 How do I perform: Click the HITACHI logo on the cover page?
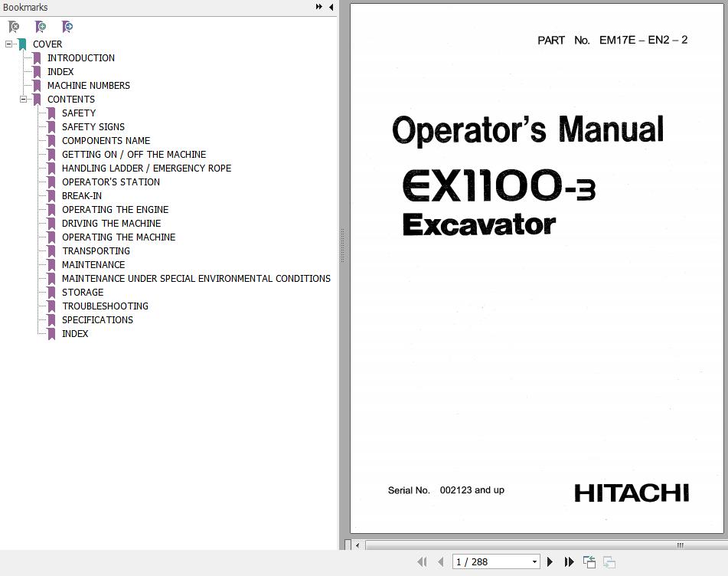point(632,493)
